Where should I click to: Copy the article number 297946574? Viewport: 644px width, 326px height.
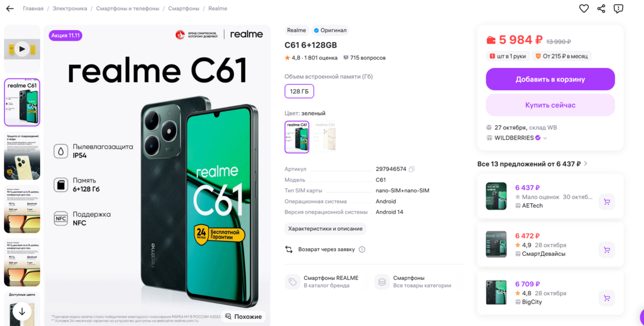point(412,169)
